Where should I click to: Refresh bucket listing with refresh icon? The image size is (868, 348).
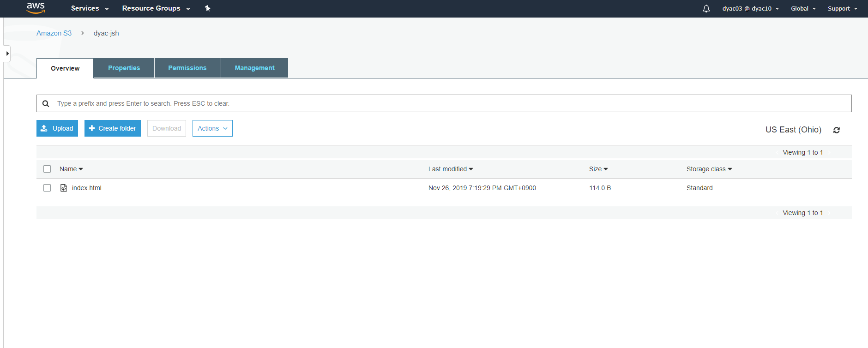point(836,130)
